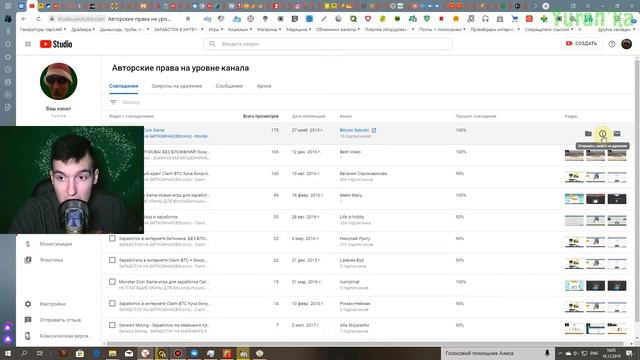Open the account avatar in the top right
This screenshot has height=360, width=640.
point(626,44)
